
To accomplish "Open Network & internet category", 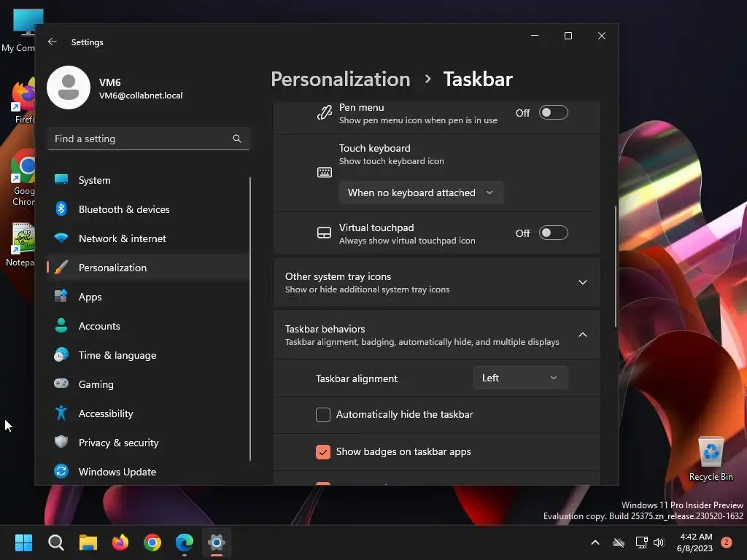I will pyautogui.click(x=147, y=238).
